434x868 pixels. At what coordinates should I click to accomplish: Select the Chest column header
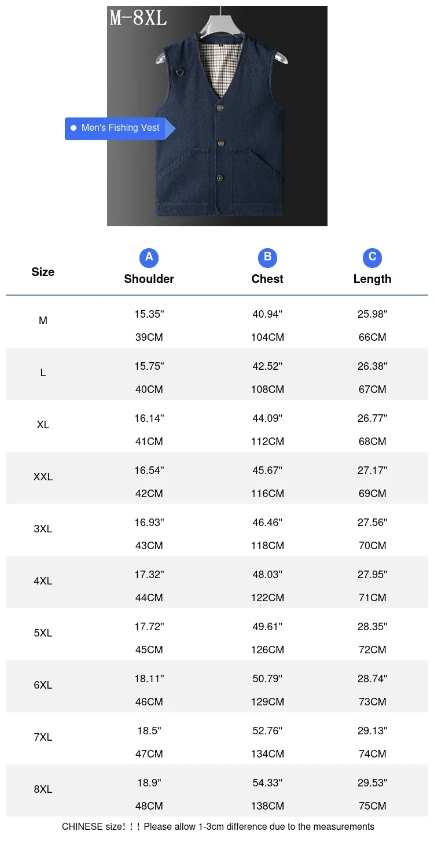[x=267, y=279]
